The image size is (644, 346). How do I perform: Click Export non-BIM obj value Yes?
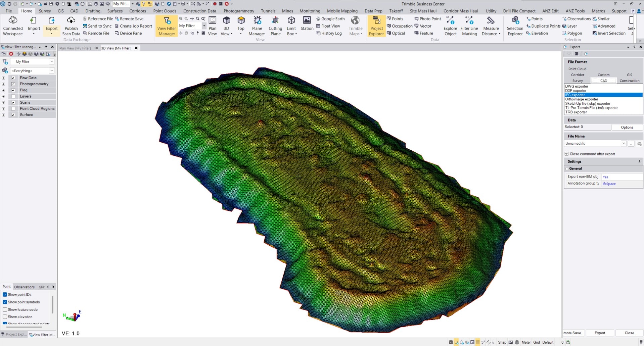tap(605, 177)
